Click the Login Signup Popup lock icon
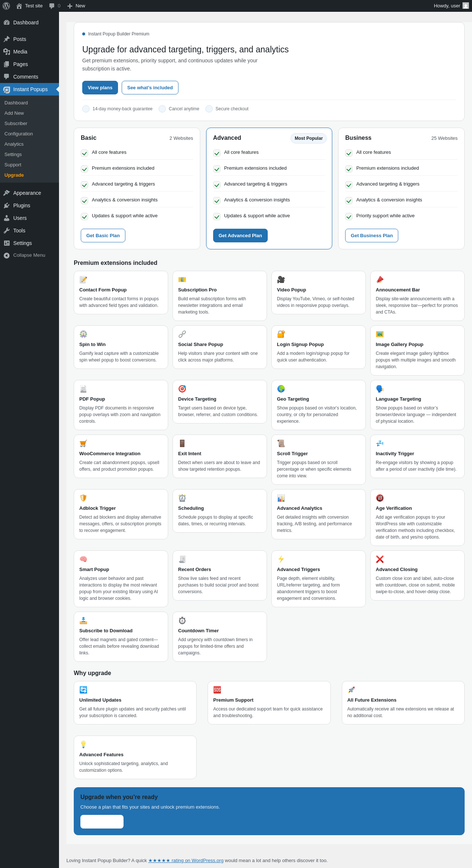 click(281, 334)
